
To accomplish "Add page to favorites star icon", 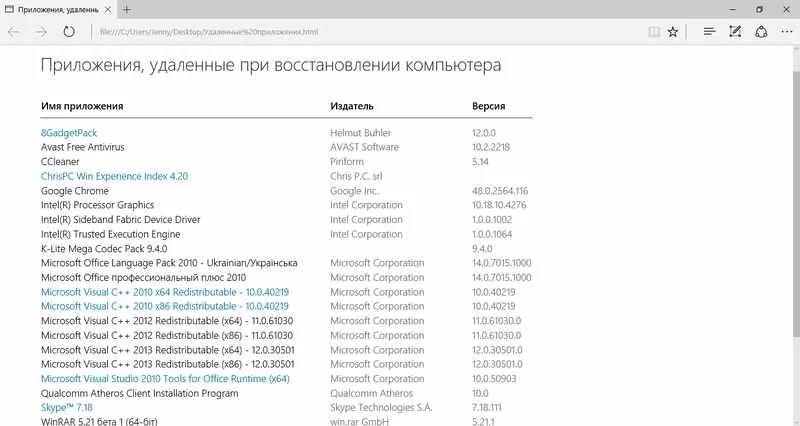I will [673, 32].
